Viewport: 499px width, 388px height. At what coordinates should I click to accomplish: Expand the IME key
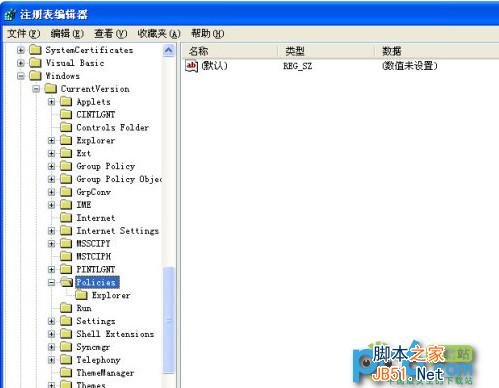(x=51, y=205)
